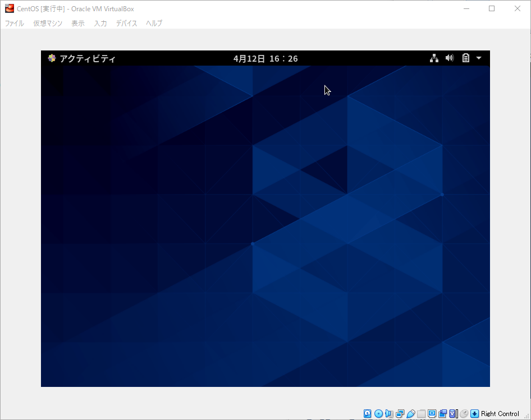Maximize the VirtualBox window

pyautogui.click(x=492, y=8)
